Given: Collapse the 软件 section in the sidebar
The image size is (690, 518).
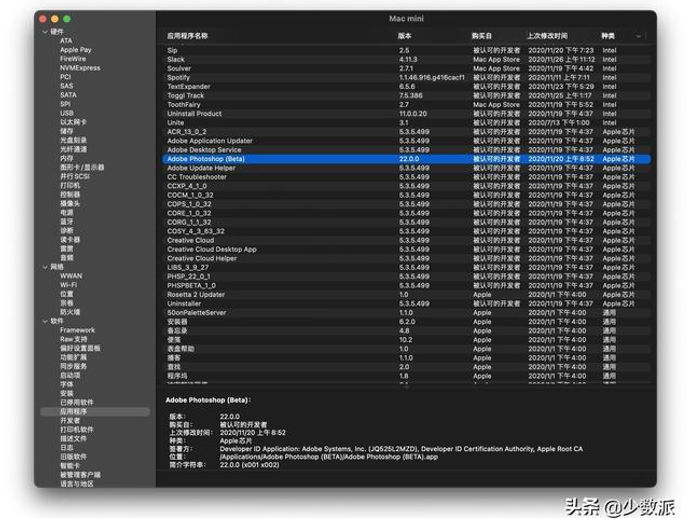Looking at the screenshot, I should click(45, 321).
